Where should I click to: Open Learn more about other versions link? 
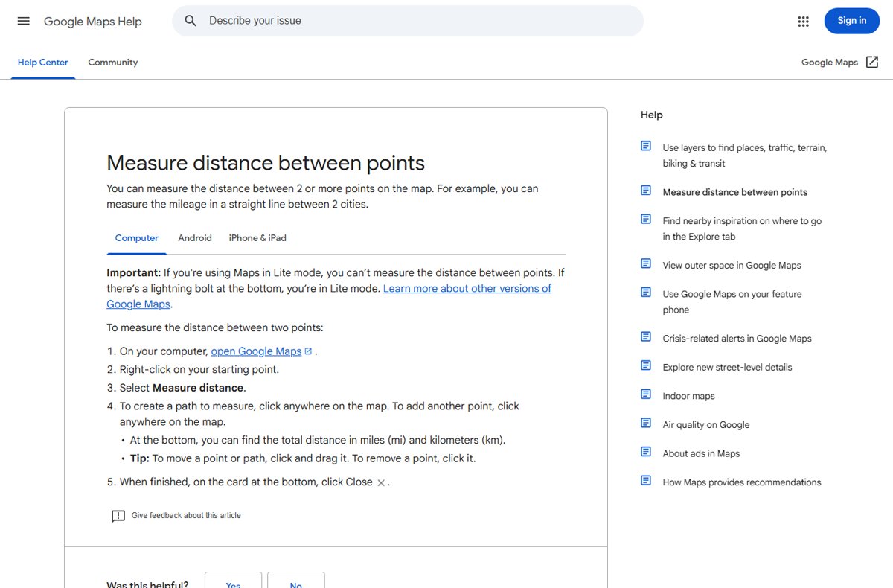pyautogui.click(x=329, y=296)
